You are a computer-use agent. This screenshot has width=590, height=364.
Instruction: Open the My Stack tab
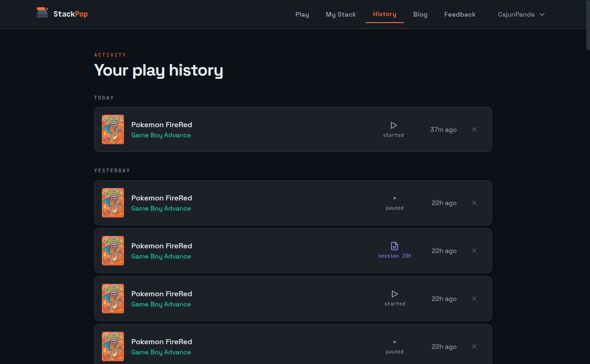[341, 14]
